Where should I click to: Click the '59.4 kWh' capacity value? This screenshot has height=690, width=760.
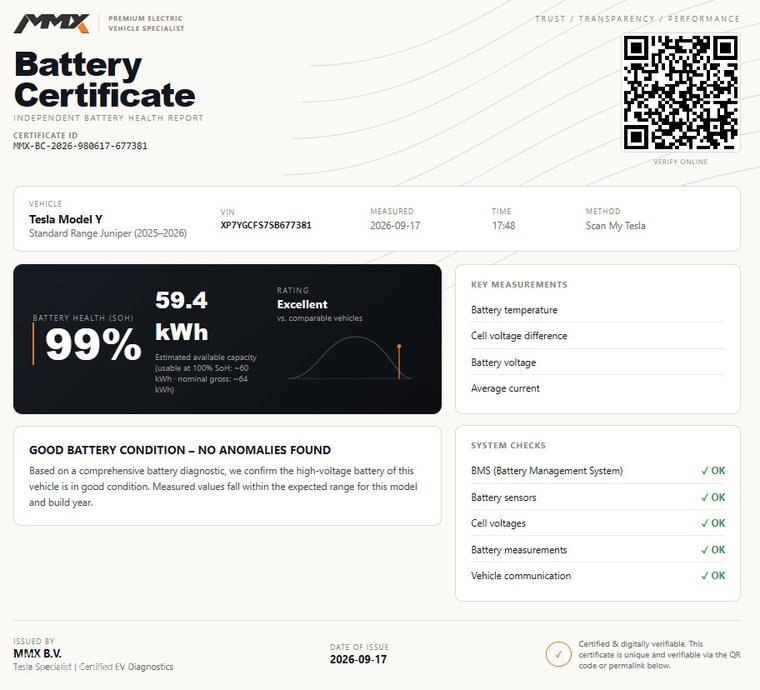[182, 316]
